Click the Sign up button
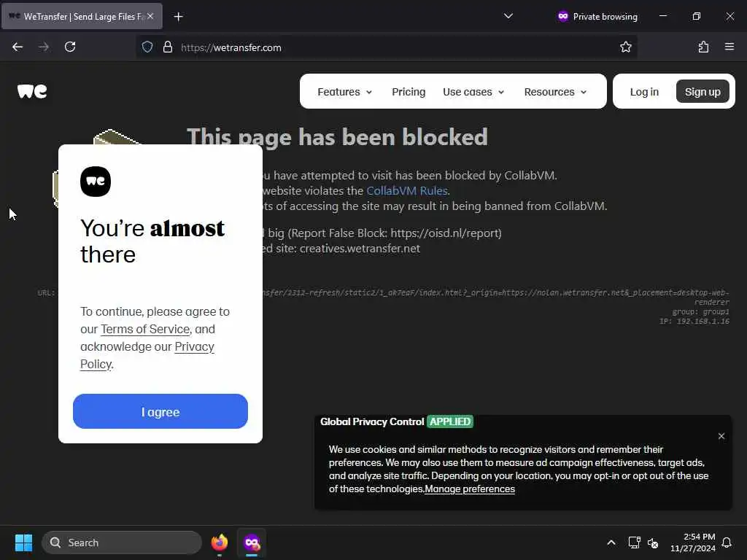This screenshot has height=560, width=747. 703,91
